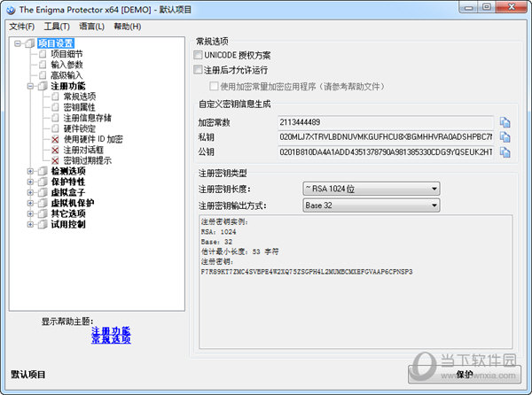532x395 pixels.
Task: Click the folder icon of 虚拟盒子 node
Action: tap(43, 192)
